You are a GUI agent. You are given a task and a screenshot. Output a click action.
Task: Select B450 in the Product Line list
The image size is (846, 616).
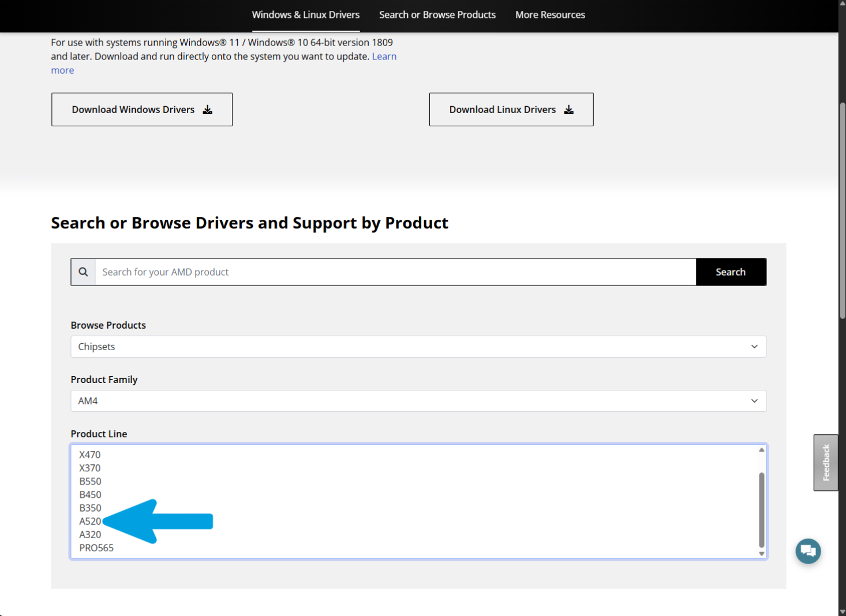point(90,494)
